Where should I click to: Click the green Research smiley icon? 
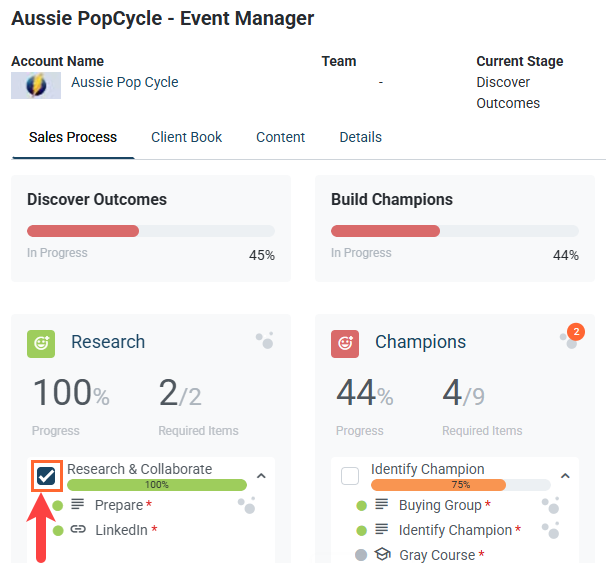41,343
